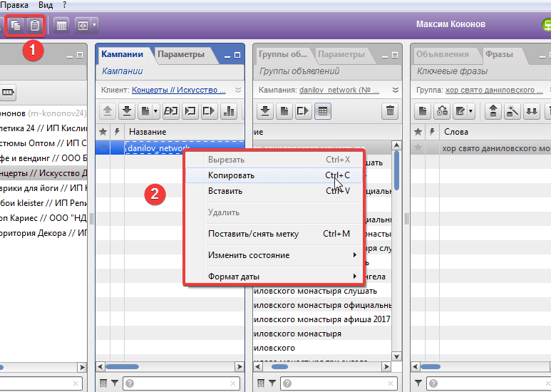This screenshot has width=551, height=392.
Task: Open the statistics bar chart icon in Кампании toolbar
Action: [x=230, y=111]
